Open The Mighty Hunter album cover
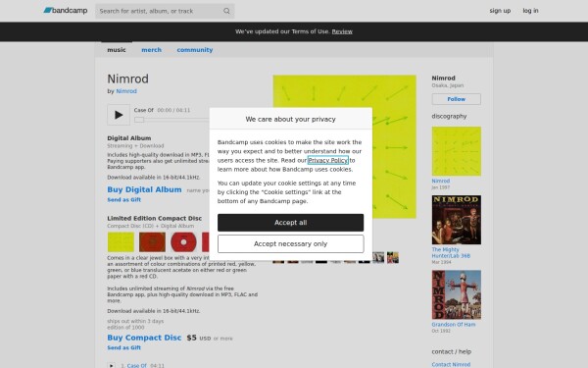588x368 pixels. click(x=457, y=220)
